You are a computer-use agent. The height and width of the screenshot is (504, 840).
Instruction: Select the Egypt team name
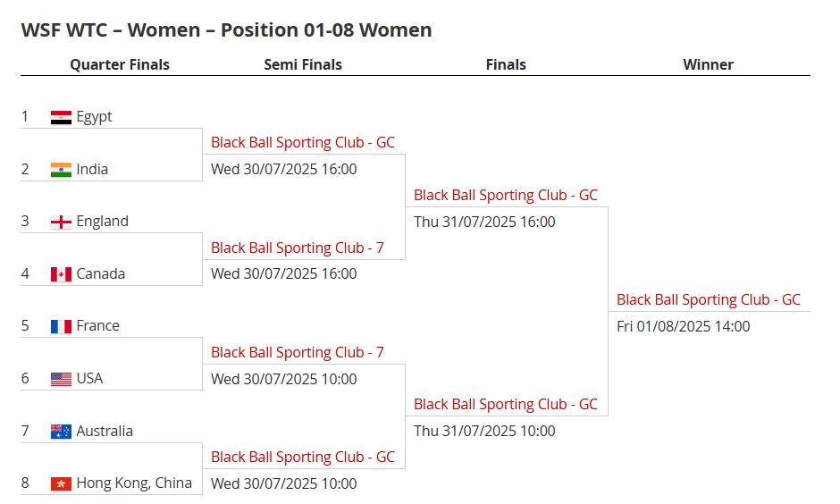(x=94, y=117)
